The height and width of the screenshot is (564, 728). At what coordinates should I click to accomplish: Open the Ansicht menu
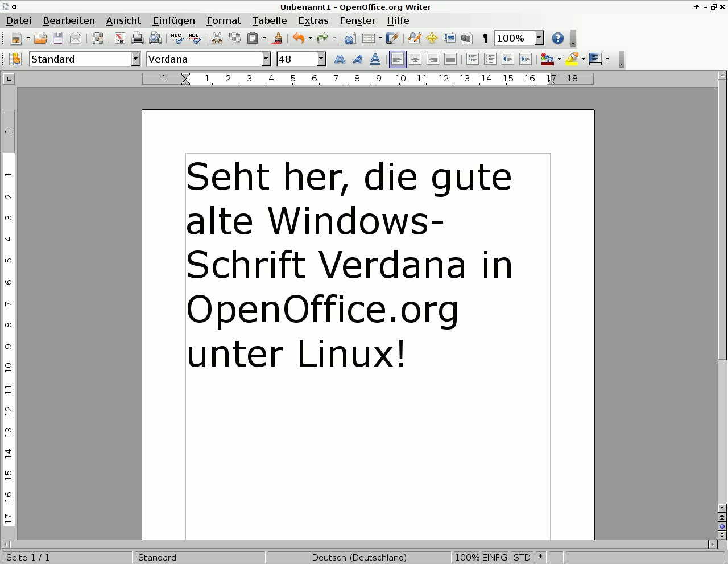[x=123, y=20]
